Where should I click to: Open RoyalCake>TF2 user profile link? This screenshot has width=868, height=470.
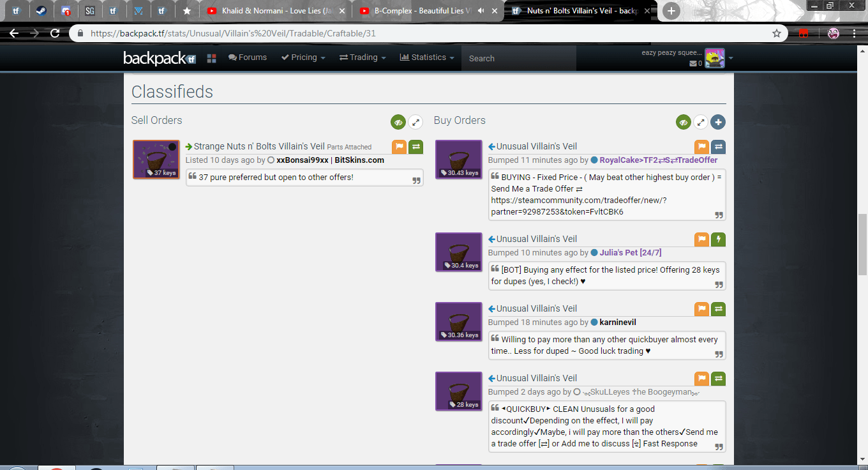click(x=658, y=160)
